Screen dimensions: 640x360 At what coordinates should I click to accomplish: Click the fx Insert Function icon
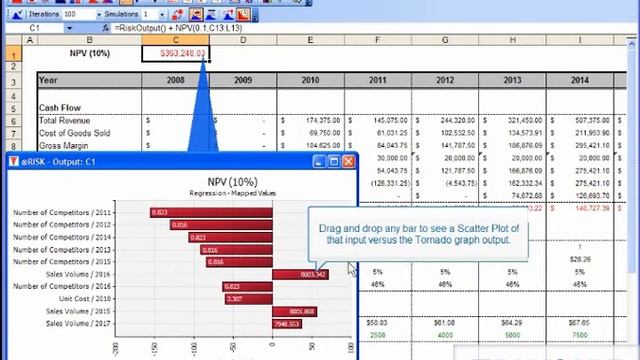click(105, 28)
